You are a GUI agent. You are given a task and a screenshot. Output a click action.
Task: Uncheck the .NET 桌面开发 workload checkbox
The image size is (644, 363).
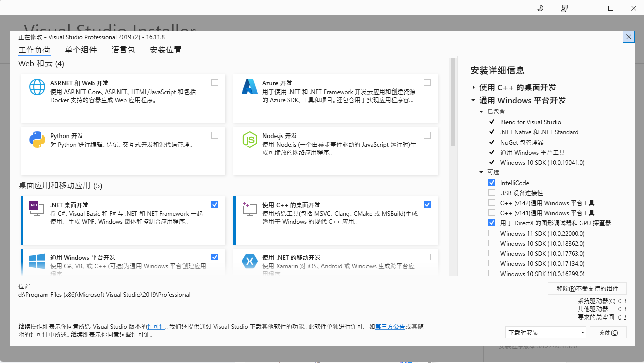click(x=215, y=204)
